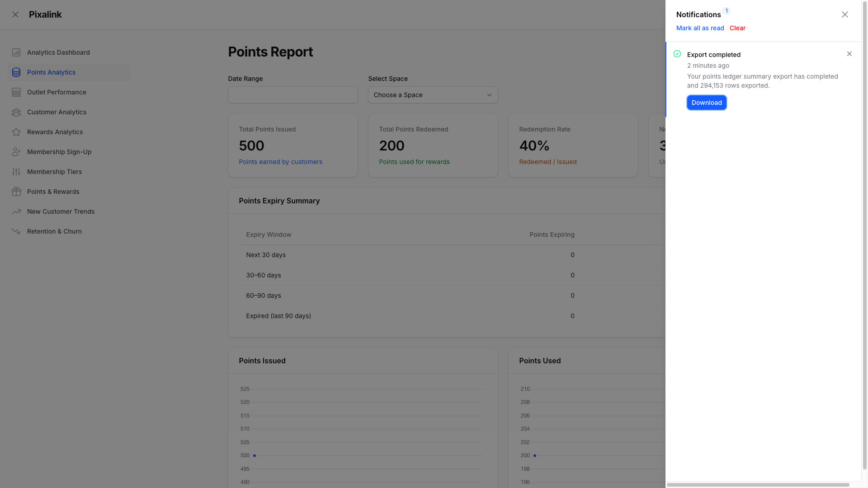868x488 pixels.
Task: Click the Expiry Window column header
Action: [x=269, y=235]
